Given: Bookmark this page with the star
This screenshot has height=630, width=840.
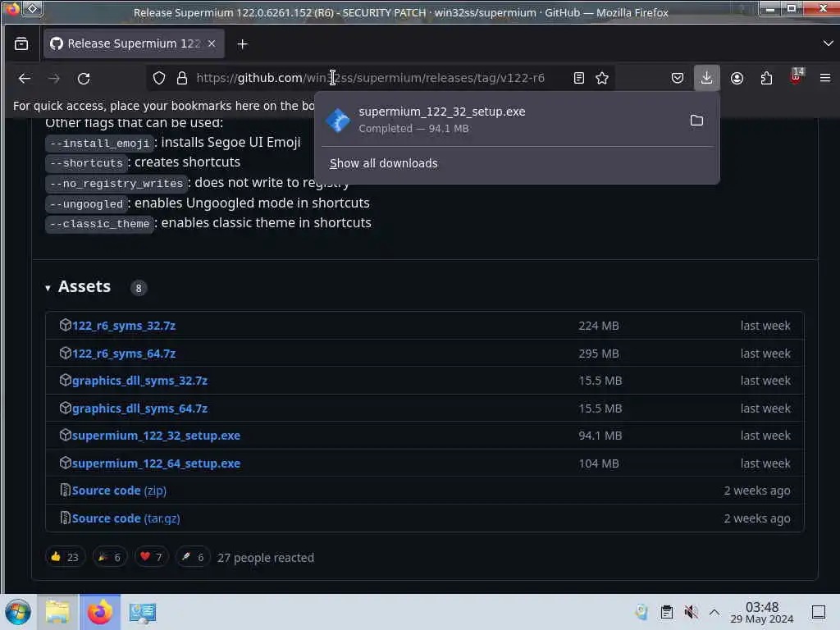Looking at the screenshot, I should (x=602, y=78).
